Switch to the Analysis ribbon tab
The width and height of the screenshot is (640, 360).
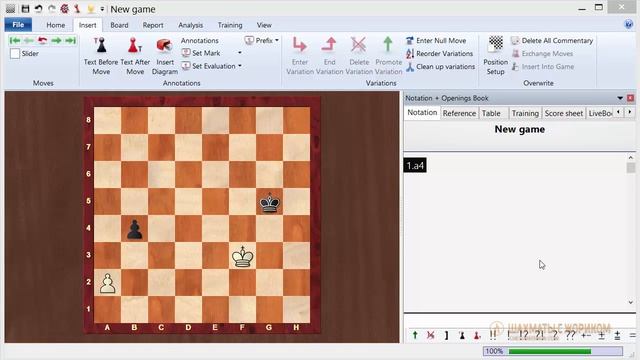(191, 25)
